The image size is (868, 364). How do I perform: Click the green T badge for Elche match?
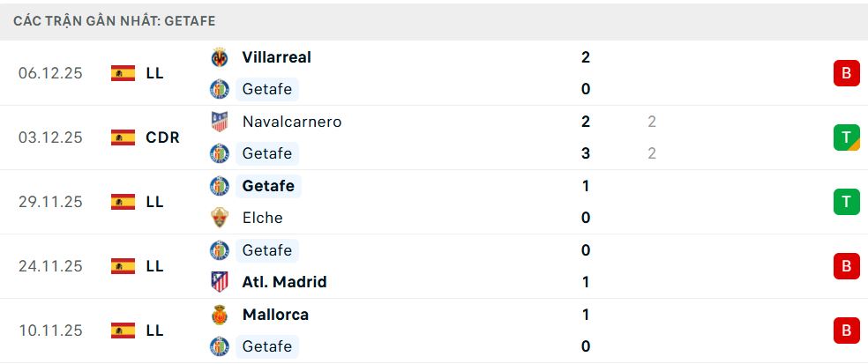click(x=846, y=202)
